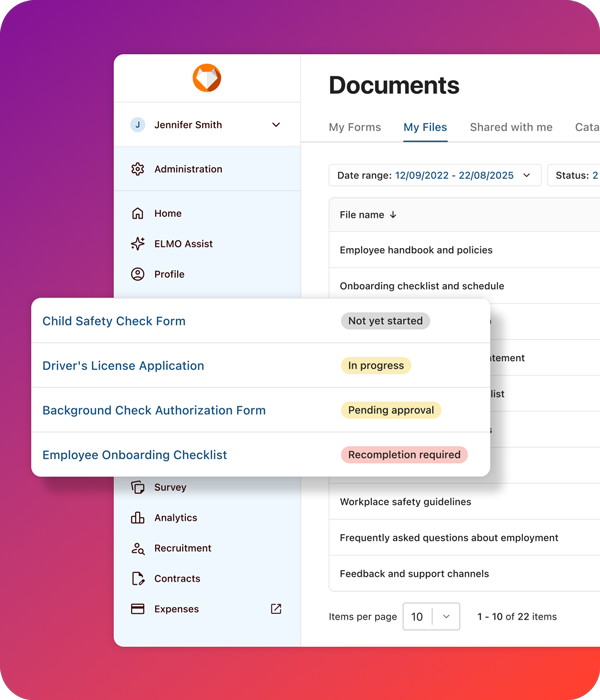Click the Profile person icon
600x700 pixels.
pos(138,274)
